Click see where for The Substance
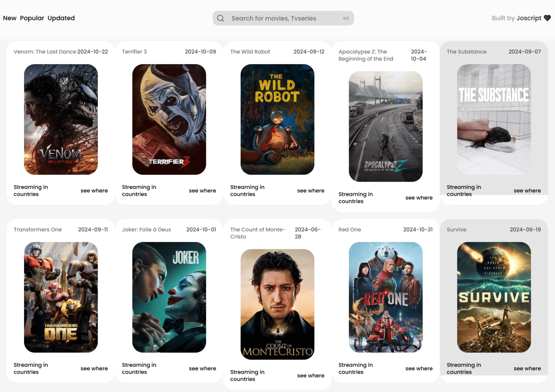555x392 pixels. coord(527,191)
